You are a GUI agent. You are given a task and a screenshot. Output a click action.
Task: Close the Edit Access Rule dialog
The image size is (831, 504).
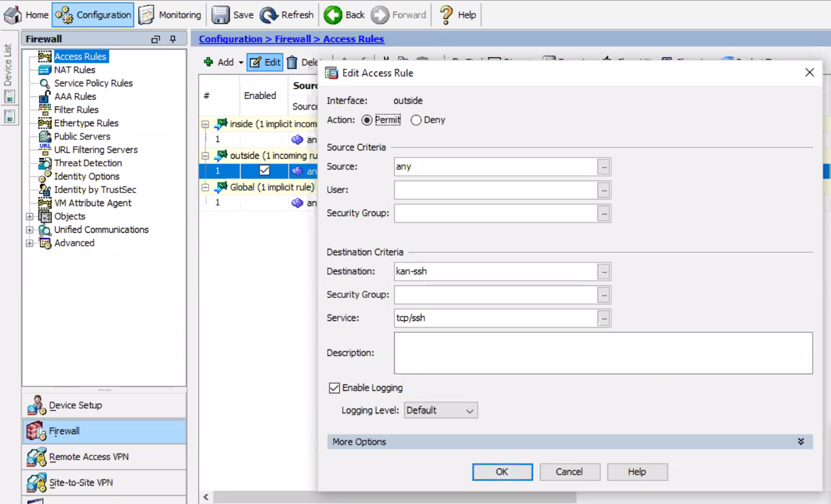810,73
